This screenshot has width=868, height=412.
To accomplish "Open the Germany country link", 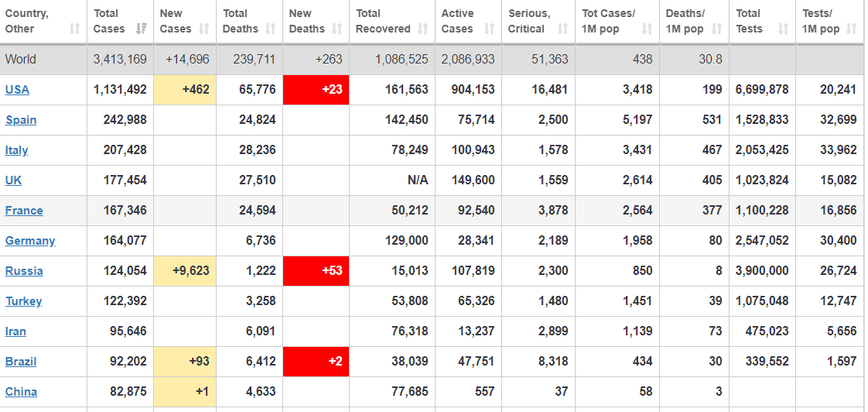I will click(x=30, y=241).
